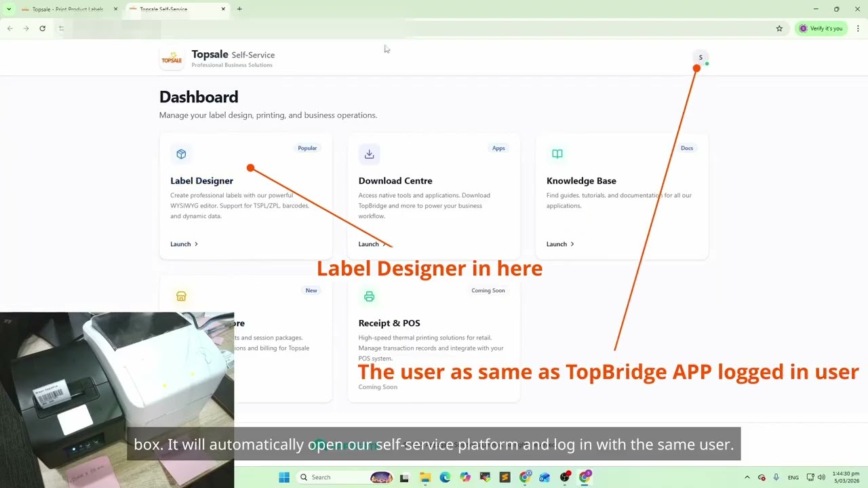Launch the Knowledge Base
Screen dimensions: 868x488
click(560, 244)
